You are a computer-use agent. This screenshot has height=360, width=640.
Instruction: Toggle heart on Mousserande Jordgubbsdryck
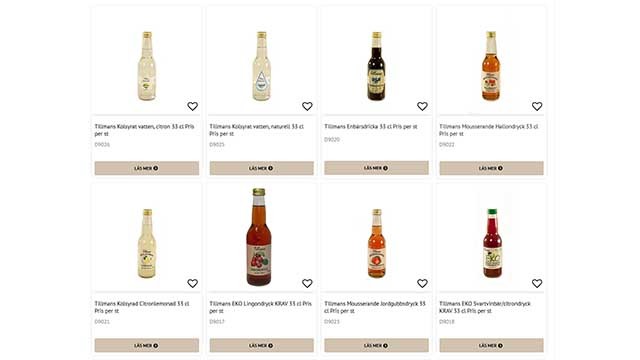coord(422,283)
